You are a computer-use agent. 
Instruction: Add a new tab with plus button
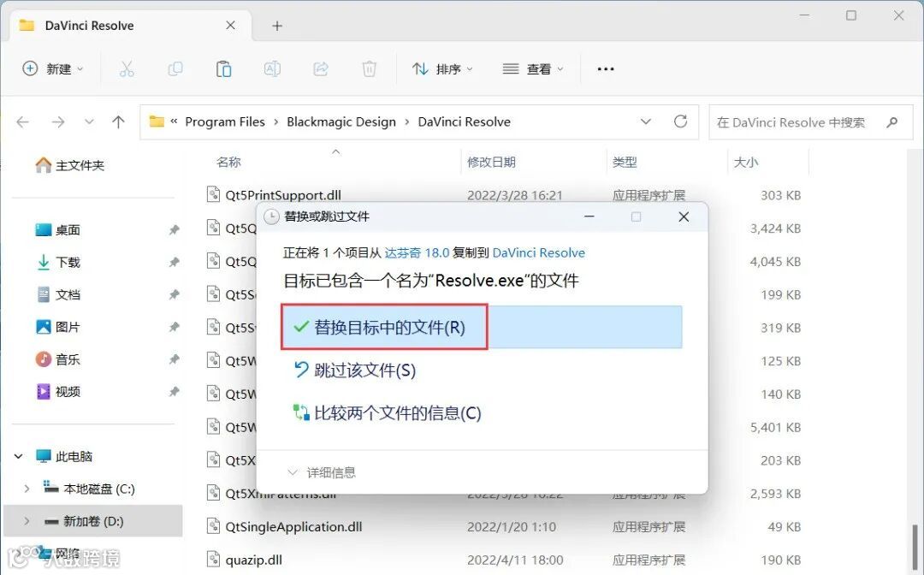click(x=277, y=26)
